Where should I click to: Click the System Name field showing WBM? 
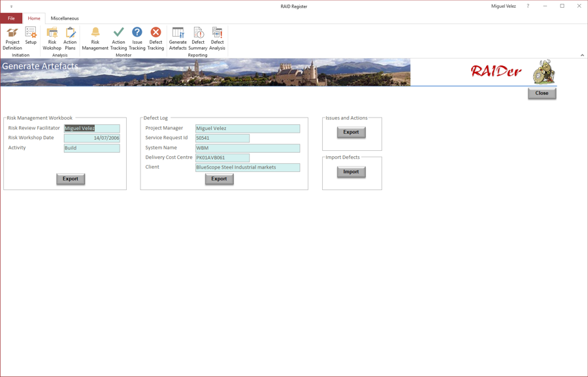pos(248,148)
